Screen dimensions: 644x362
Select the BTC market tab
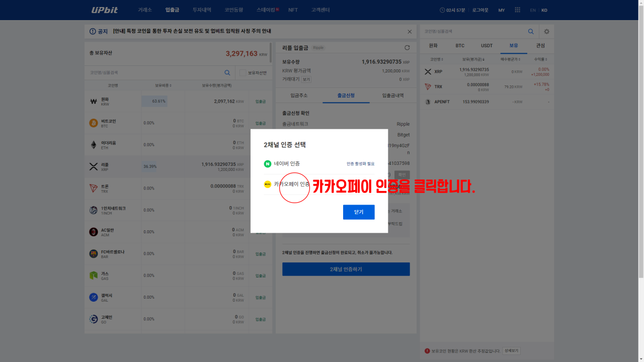460,46
